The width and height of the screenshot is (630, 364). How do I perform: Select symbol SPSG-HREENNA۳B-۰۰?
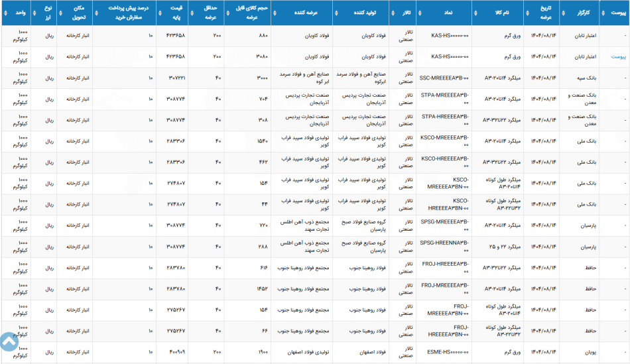444,247
